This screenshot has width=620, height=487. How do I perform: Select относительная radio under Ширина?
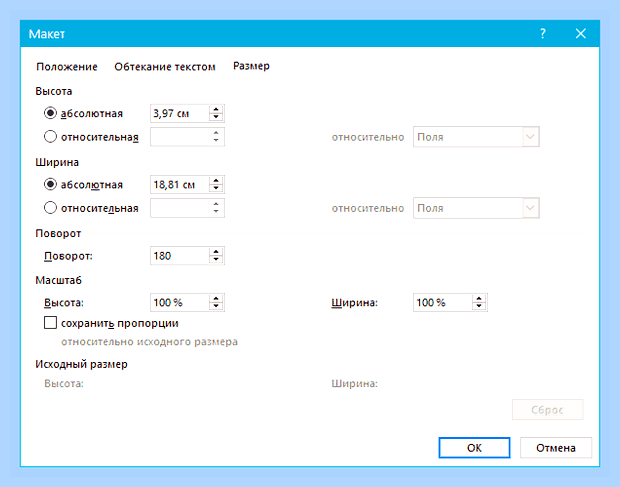pos(50,208)
